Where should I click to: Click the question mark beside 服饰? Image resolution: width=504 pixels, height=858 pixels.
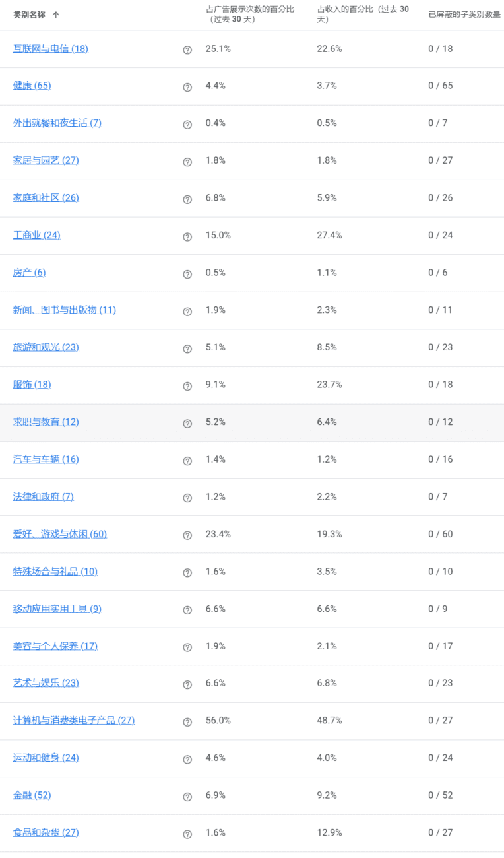tap(187, 386)
